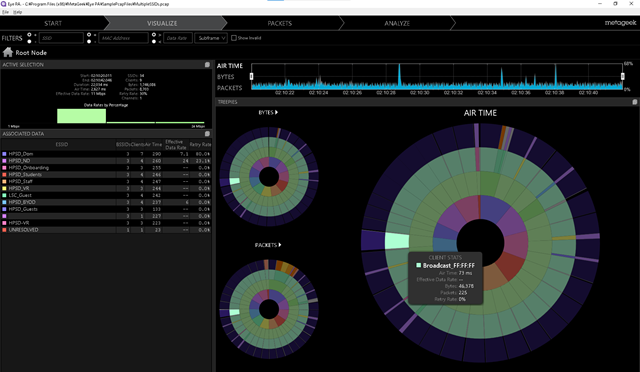Image resolution: width=640 pixels, height=372 pixels.
Task: Select the LSC_Guest row name
Action: click(x=20, y=195)
